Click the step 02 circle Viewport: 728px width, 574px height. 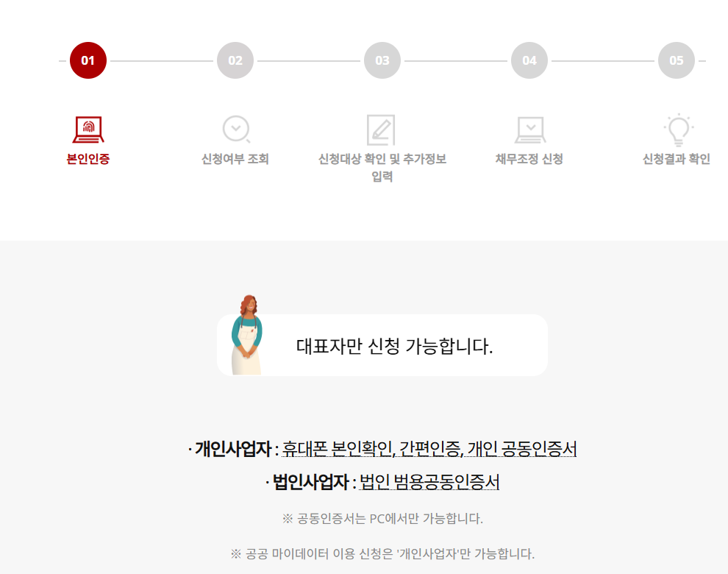click(235, 60)
